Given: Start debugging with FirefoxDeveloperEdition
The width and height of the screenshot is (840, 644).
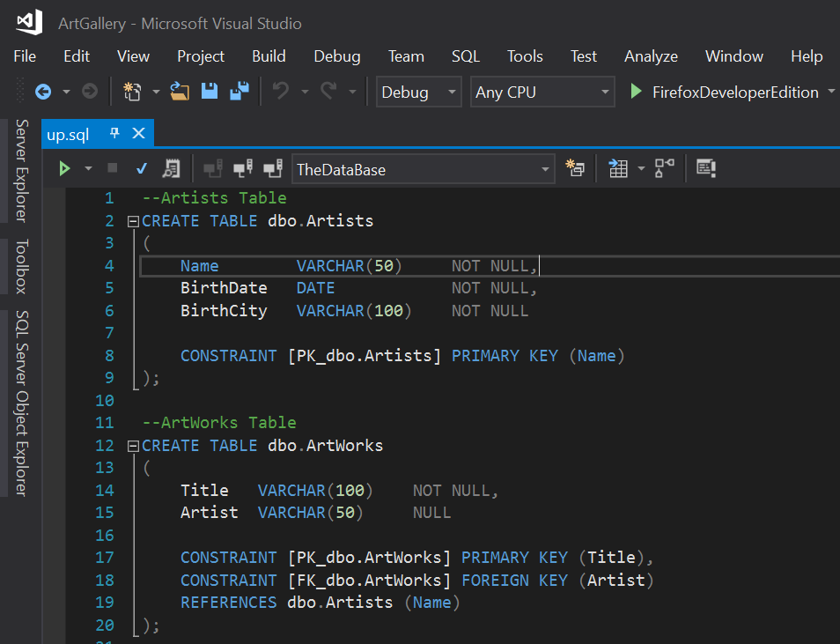Looking at the screenshot, I should pos(726,92).
